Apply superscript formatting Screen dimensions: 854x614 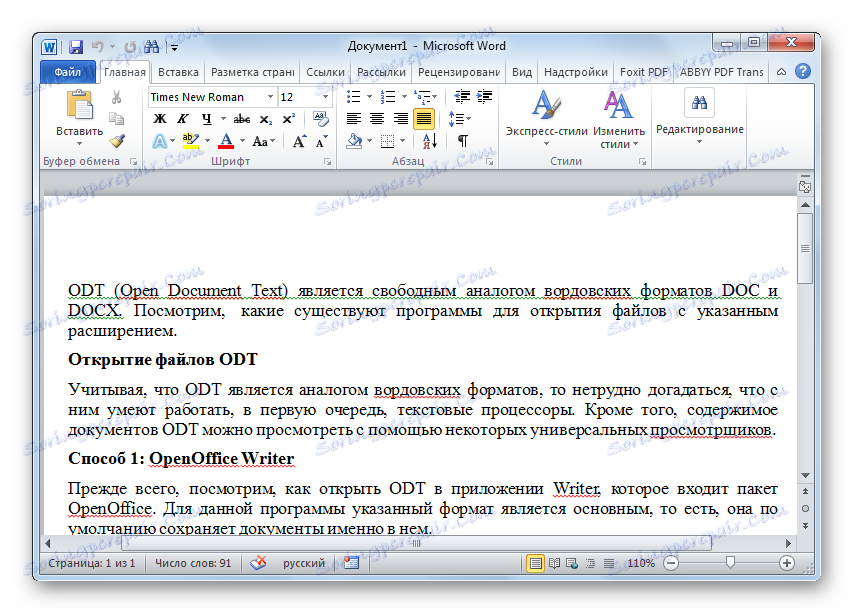pyautogui.click(x=289, y=119)
